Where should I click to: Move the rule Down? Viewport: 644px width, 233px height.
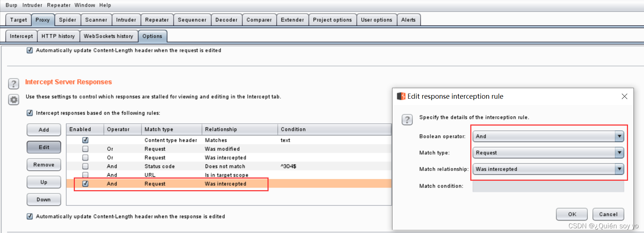coord(44,200)
